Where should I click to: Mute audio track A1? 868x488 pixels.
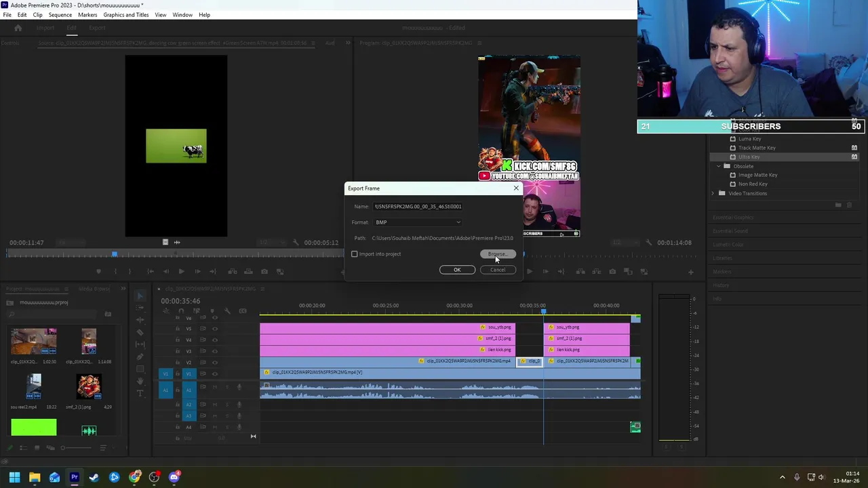coord(215,387)
